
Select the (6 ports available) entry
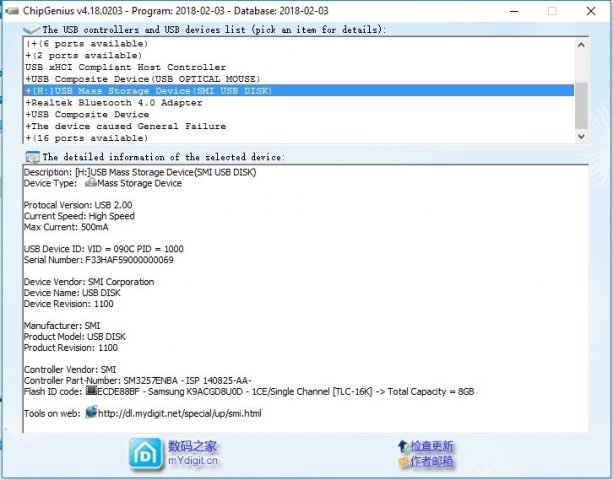point(84,43)
